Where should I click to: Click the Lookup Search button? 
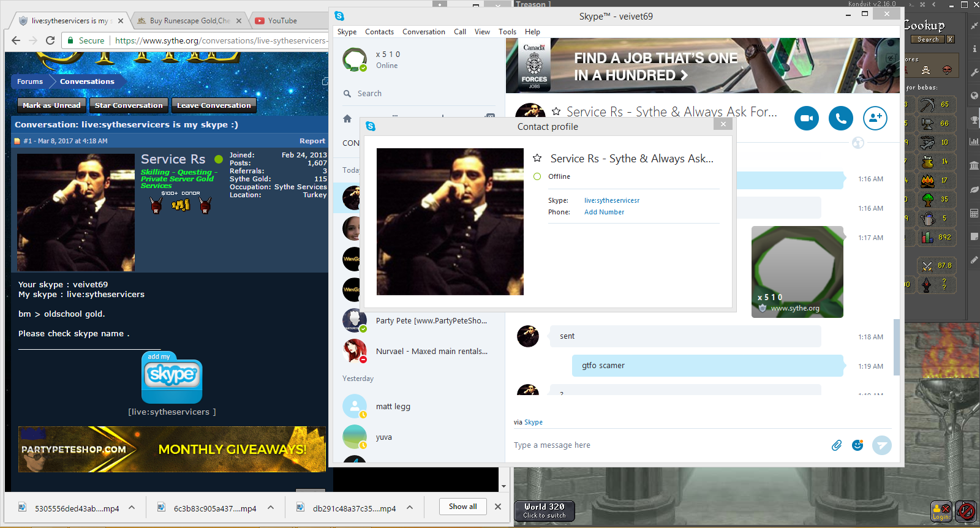(x=927, y=39)
